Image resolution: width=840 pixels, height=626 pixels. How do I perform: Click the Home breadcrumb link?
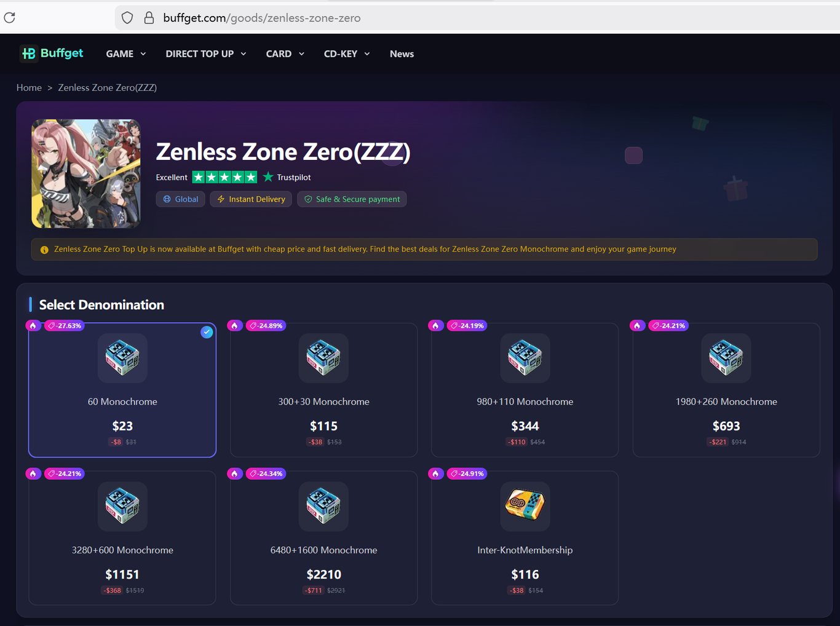(x=29, y=87)
